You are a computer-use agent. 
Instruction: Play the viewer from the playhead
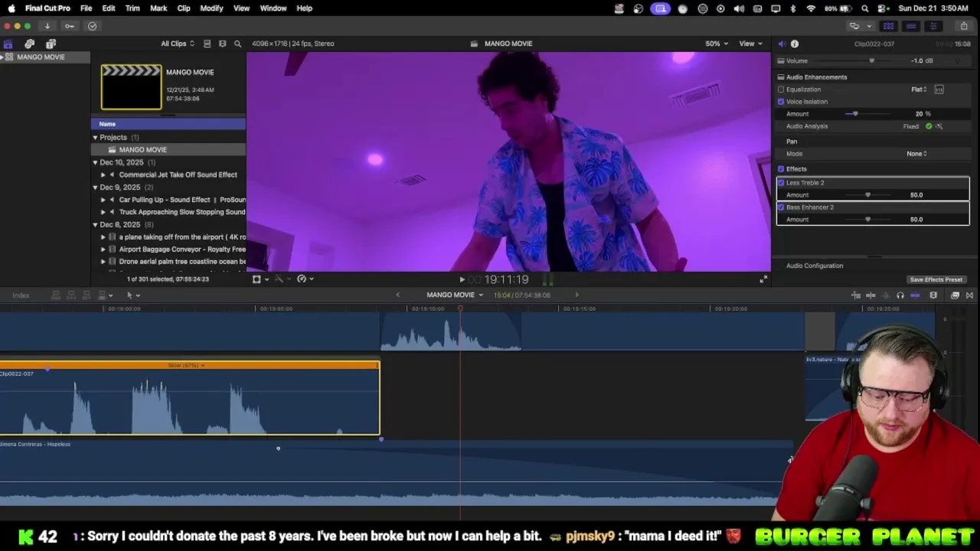[462, 280]
